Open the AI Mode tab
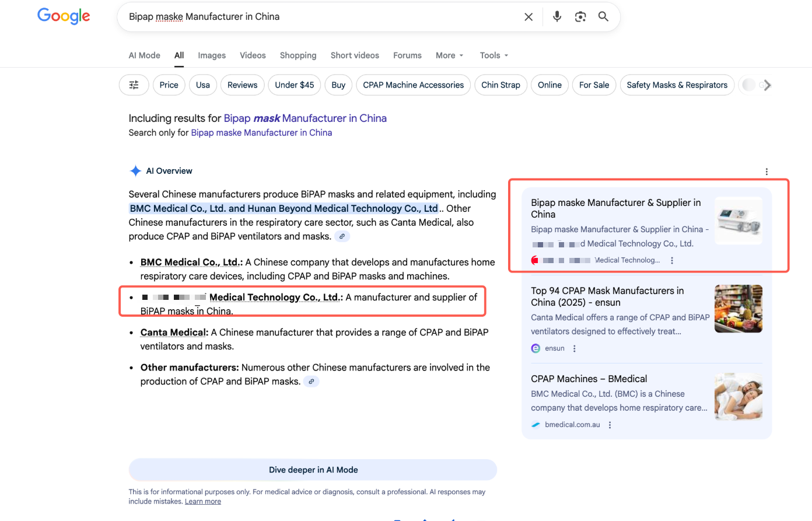Screen dimensions: 812x521 (144, 55)
